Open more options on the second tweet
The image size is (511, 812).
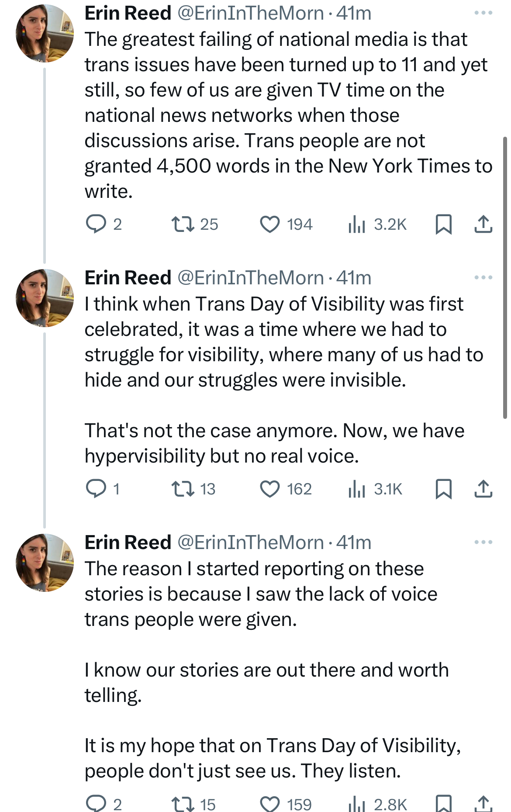[483, 278]
